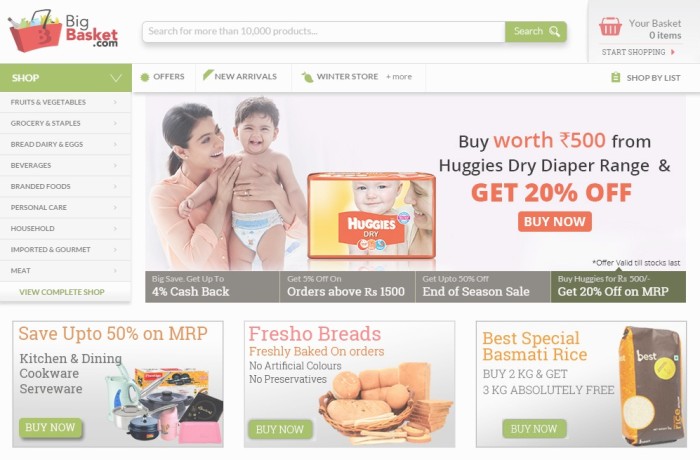The width and height of the screenshot is (700, 460).
Task: Click the Shop By List clipboard icon
Action: (616, 77)
